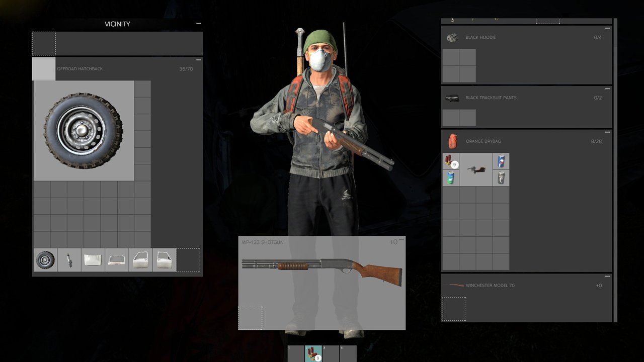Click the empty dotted hatchback attachment slot
This screenshot has height=362, width=644.
pyautogui.click(x=189, y=260)
